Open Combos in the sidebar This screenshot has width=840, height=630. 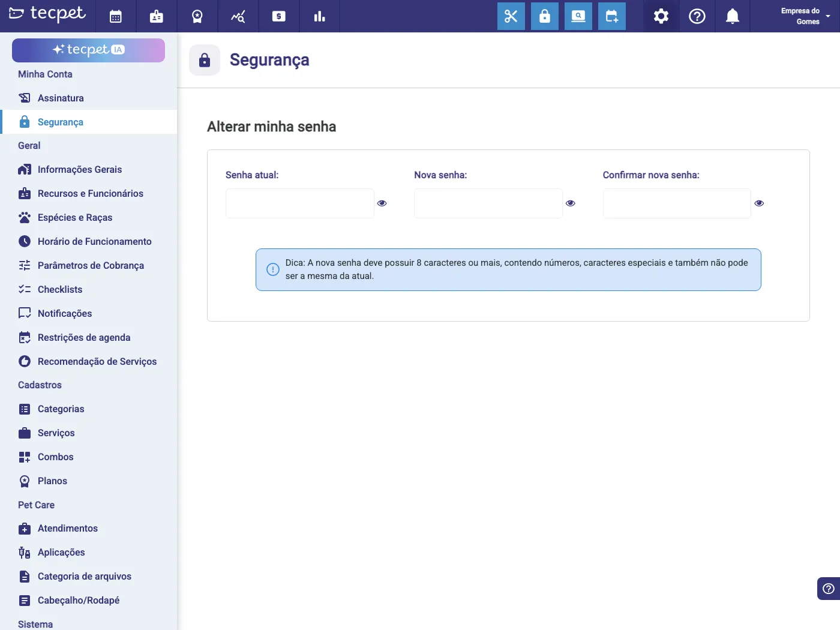[x=89, y=457]
